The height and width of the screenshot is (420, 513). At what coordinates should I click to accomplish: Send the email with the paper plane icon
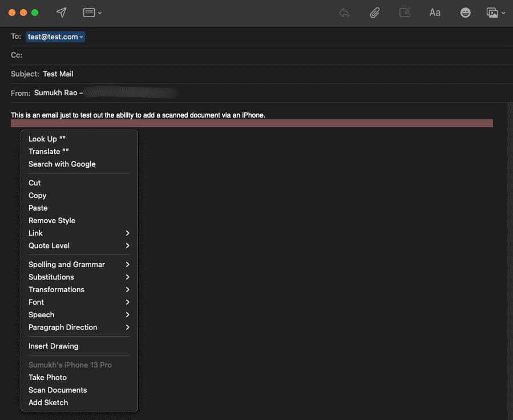[62, 13]
